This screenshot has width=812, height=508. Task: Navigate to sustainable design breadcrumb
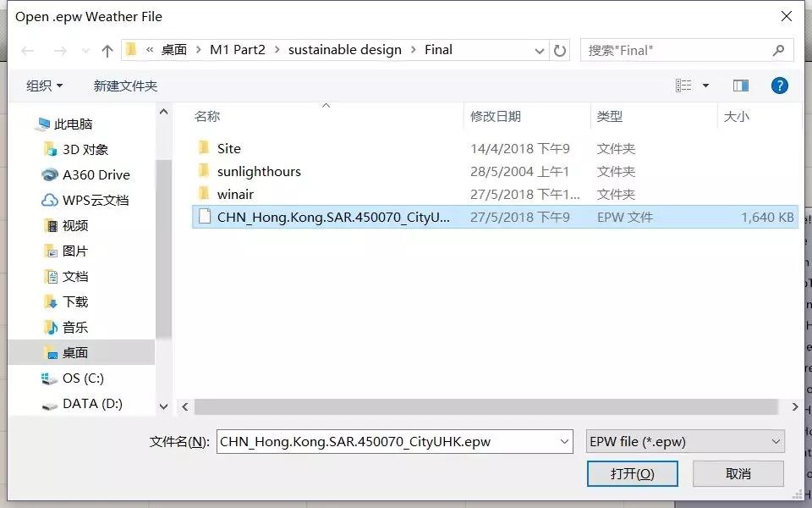[x=345, y=50]
